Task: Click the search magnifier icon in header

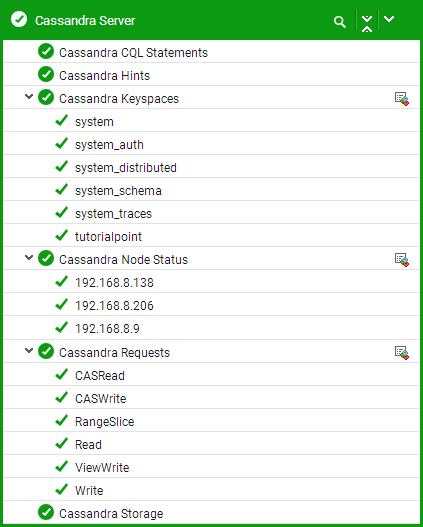Action: click(339, 22)
